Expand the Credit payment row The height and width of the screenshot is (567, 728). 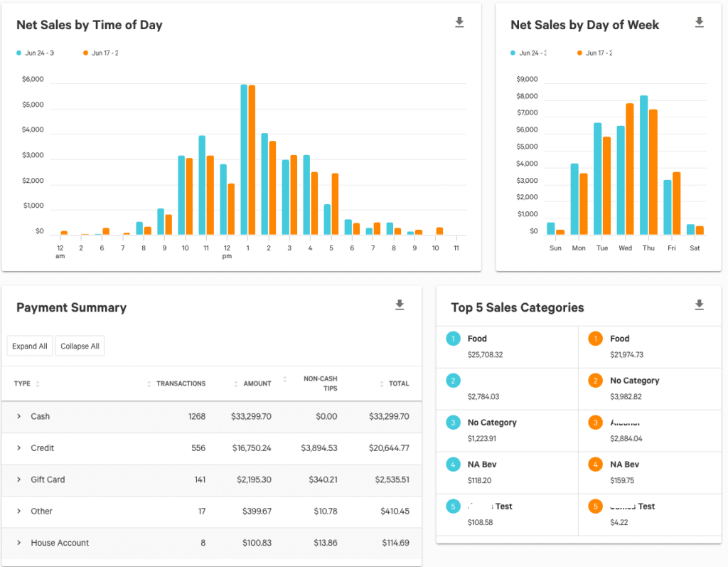point(18,448)
